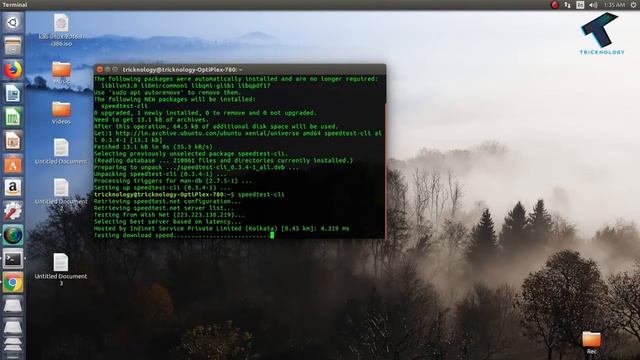This screenshot has height=360, width=640.
Task: Select the Music folder on desktop
Action: click(x=61, y=73)
